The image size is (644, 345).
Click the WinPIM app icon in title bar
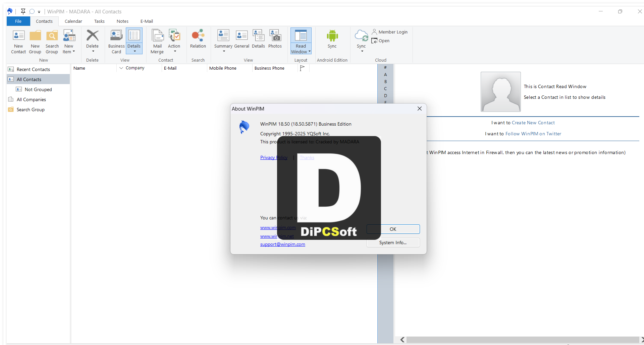coord(10,11)
